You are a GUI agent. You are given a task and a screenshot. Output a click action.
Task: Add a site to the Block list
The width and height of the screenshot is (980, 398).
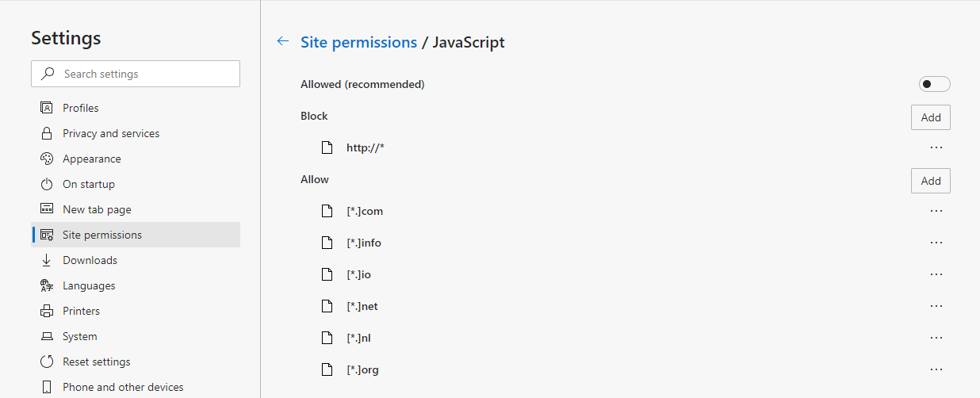tap(930, 117)
